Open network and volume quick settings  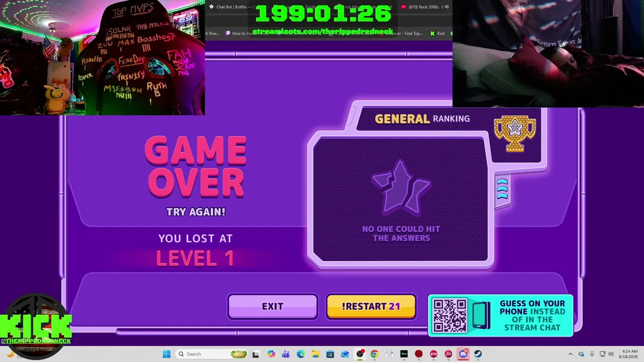pyautogui.click(x=607, y=354)
